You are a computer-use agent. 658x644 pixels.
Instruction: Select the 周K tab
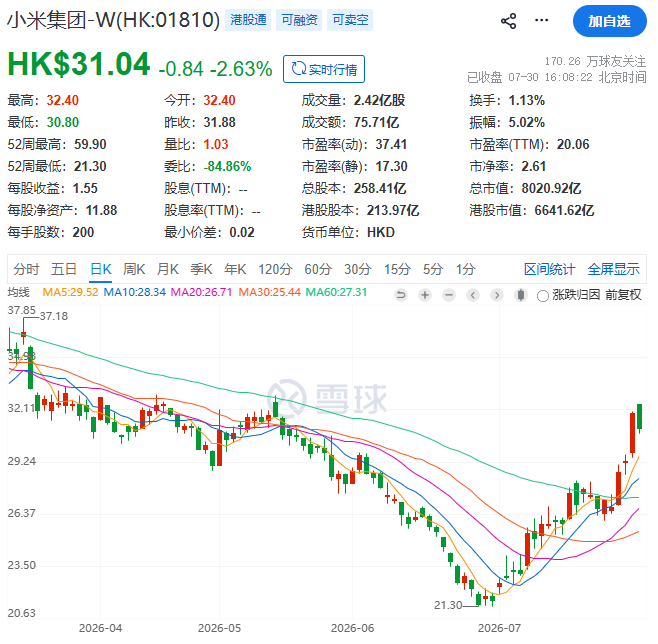pos(134,269)
